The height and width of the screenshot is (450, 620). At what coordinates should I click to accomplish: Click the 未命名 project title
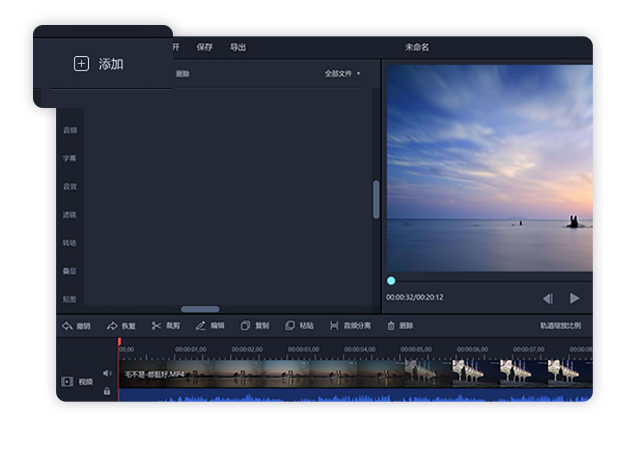pos(417,47)
